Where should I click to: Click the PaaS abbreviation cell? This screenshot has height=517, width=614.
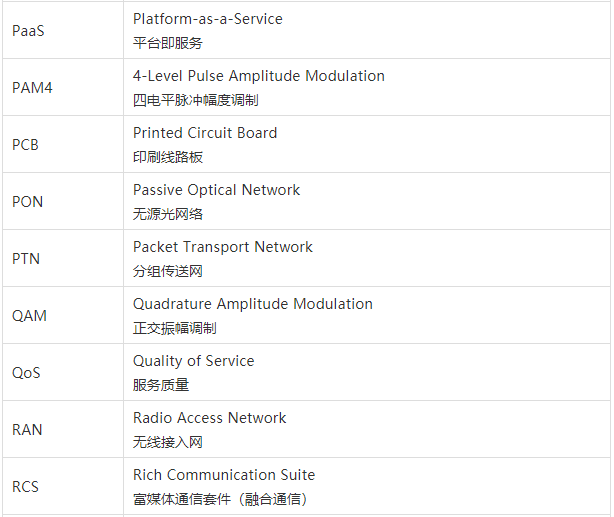[x=63, y=31]
